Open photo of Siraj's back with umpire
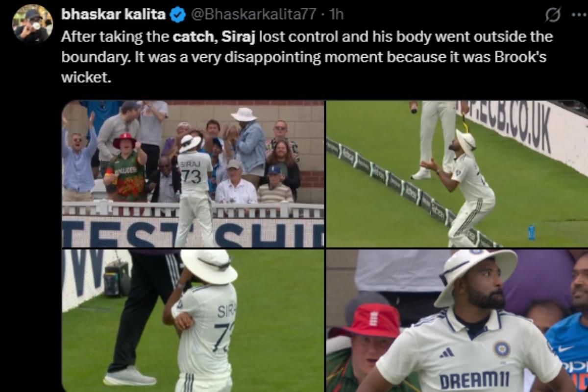Screen dimensions: 588x392 [x=193, y=321]
